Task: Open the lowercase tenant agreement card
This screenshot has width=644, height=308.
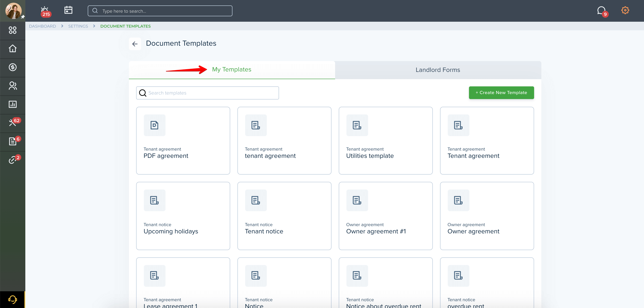Action: pos(284,141)
